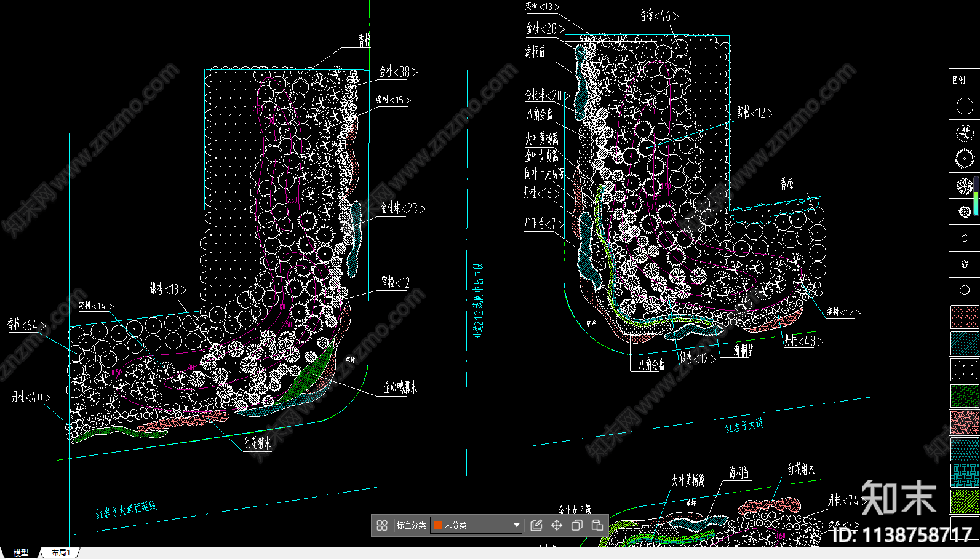Switch to the 模型 tab

[21, 553]
